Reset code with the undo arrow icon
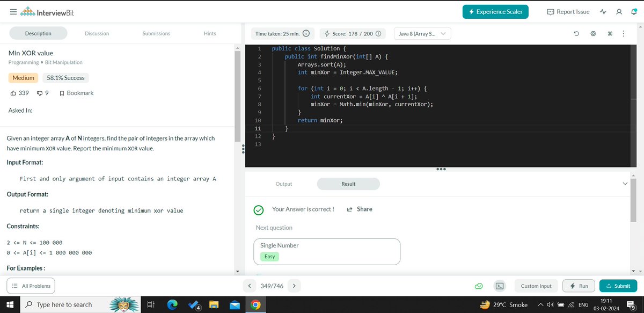Viewport: 644px width, 313px height. point(576,33)
